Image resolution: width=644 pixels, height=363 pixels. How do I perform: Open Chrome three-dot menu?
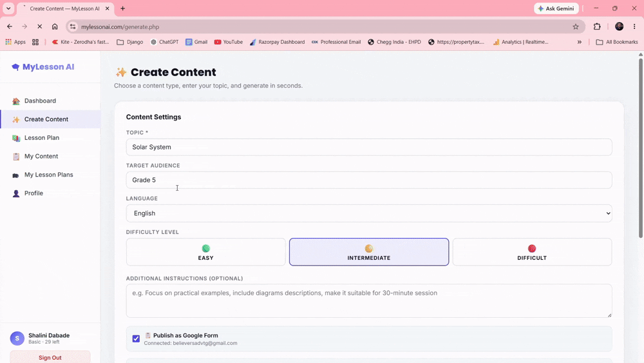tap(634, 26)
